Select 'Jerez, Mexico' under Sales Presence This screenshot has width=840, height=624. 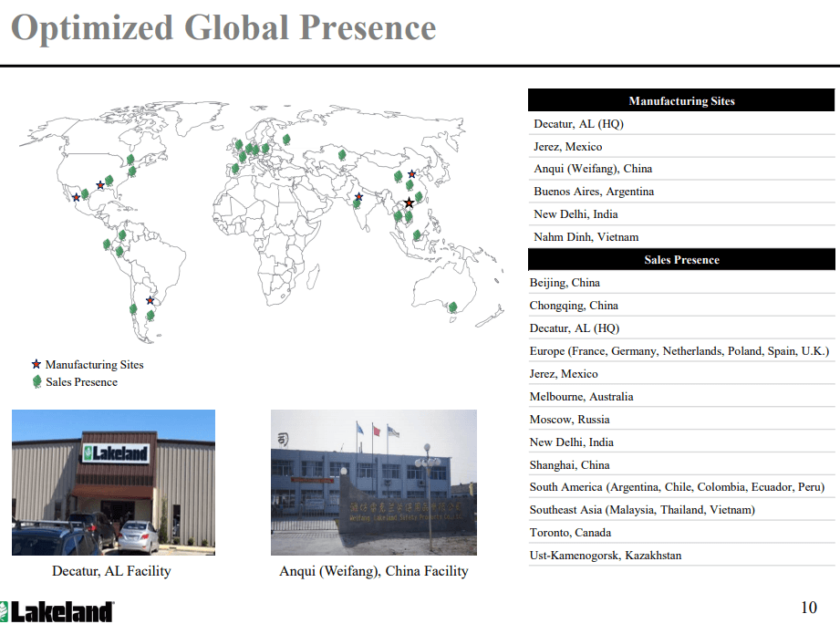click(681, 373)
